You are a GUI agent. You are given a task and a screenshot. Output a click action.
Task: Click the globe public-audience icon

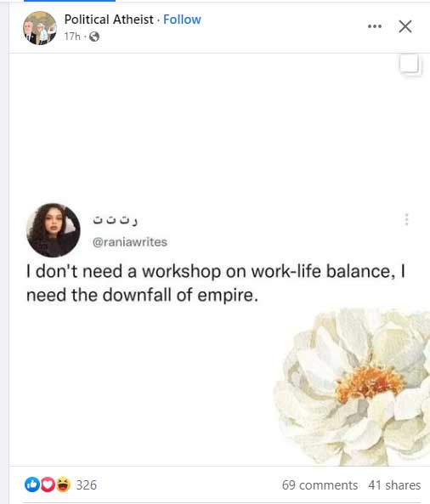[x=94, y=37]
